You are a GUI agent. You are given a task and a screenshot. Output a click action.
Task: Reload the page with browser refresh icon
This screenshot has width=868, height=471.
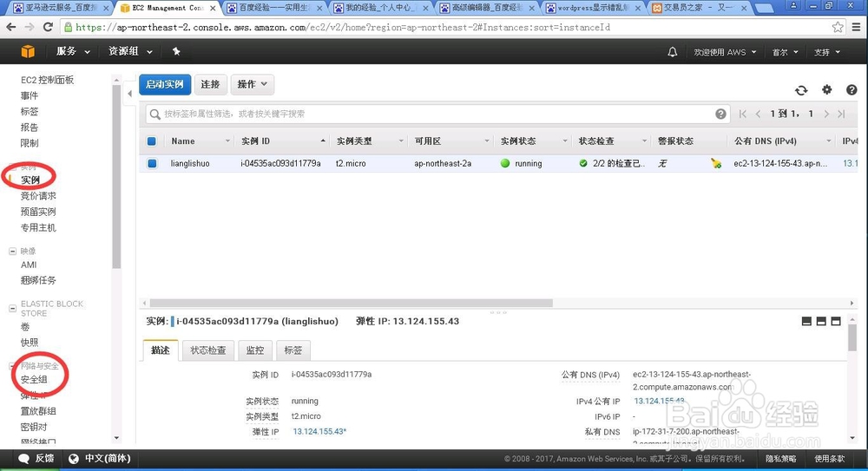coord(48,27)
